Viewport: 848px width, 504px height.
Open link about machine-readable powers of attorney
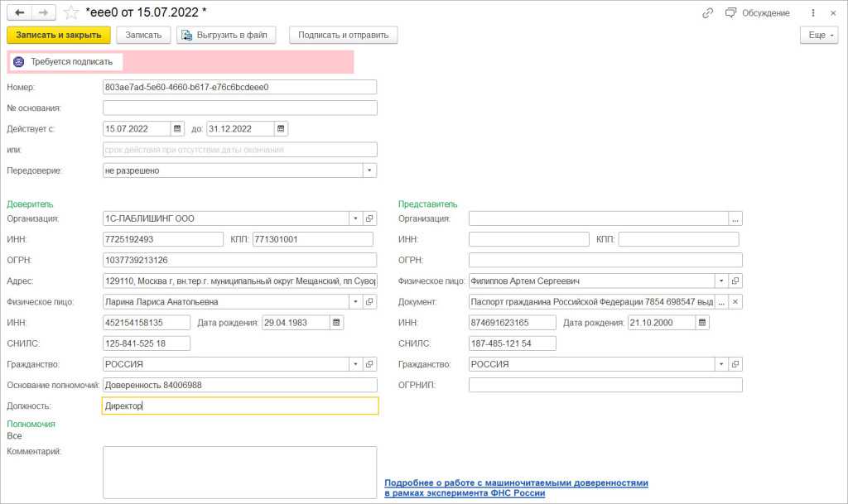click(516, 487)
